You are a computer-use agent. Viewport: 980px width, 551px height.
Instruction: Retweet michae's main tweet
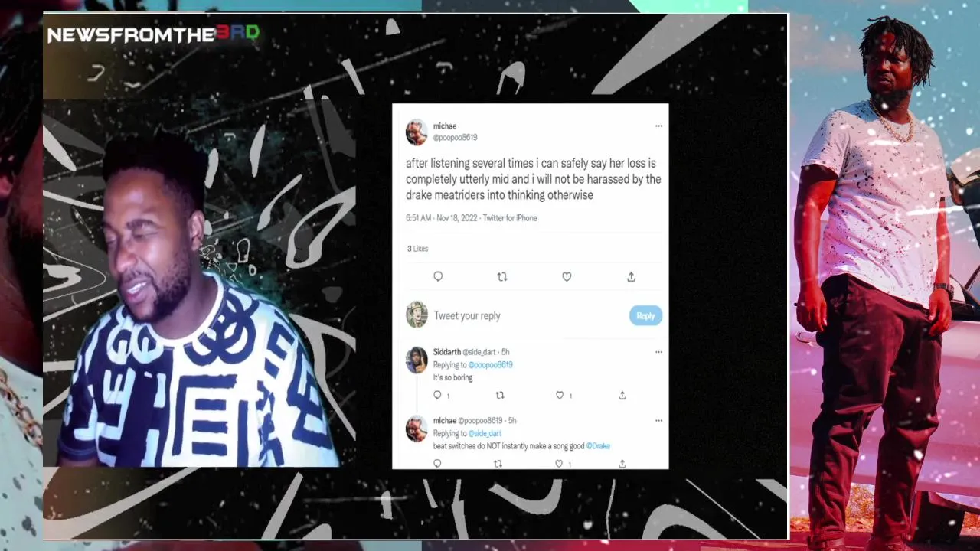coord(502,276)
